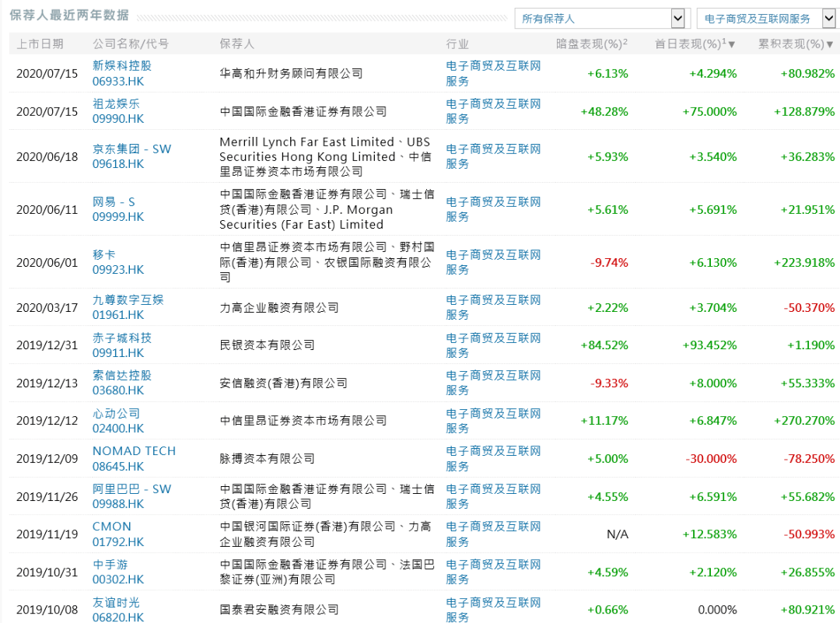This screenshot has height=623, width=840.
Task: Click sponsor text in 祖龙娱乐 row
Action: (303, 111)
